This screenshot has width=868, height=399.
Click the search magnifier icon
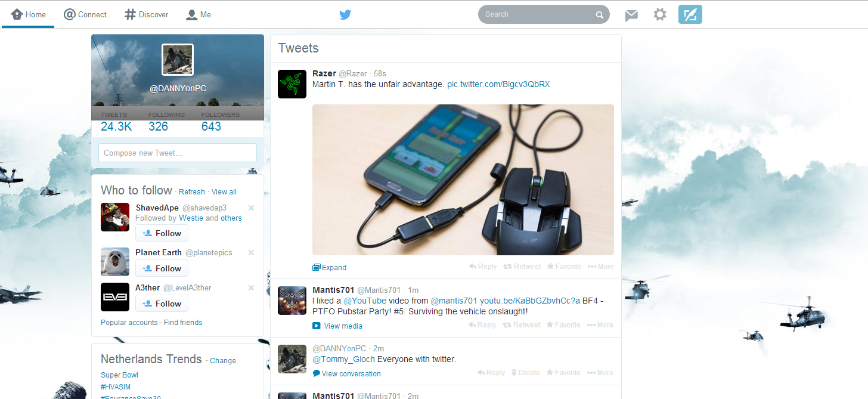point(599,15)
